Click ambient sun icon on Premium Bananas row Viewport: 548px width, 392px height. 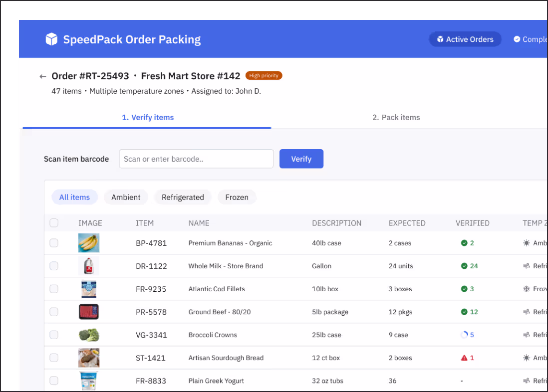(x=526, y=243)
